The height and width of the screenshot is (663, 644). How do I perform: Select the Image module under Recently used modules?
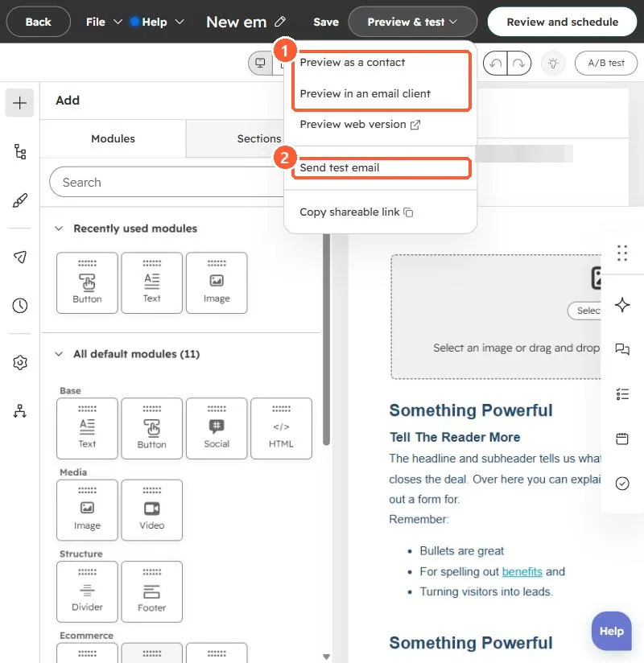217,283
